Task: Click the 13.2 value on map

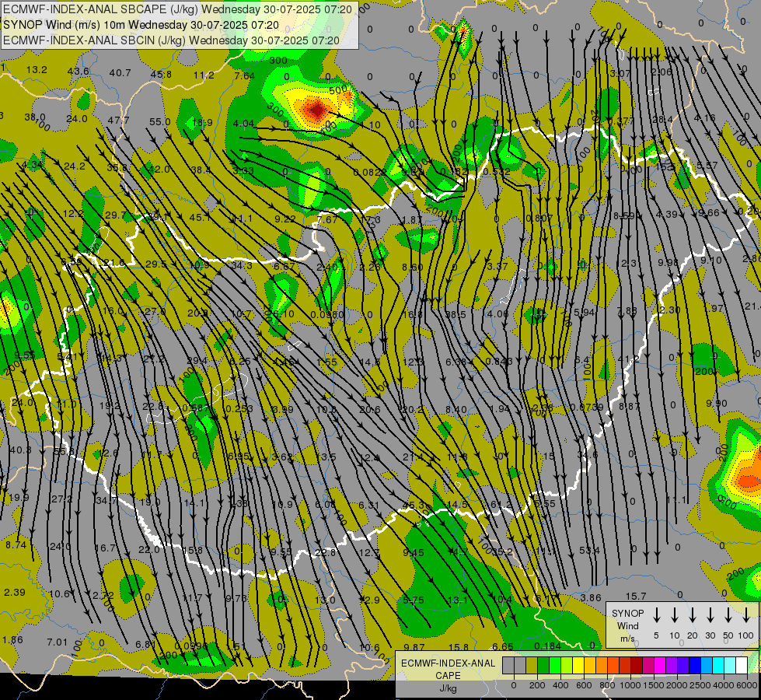Action: tap(37, 69)
